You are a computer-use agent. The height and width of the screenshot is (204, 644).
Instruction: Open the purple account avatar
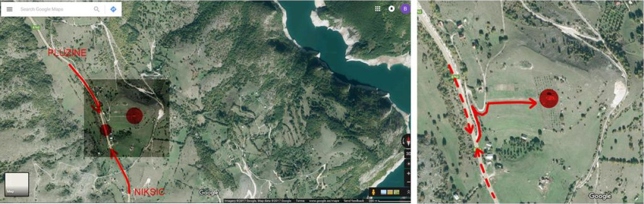click(x=405, y=9)
